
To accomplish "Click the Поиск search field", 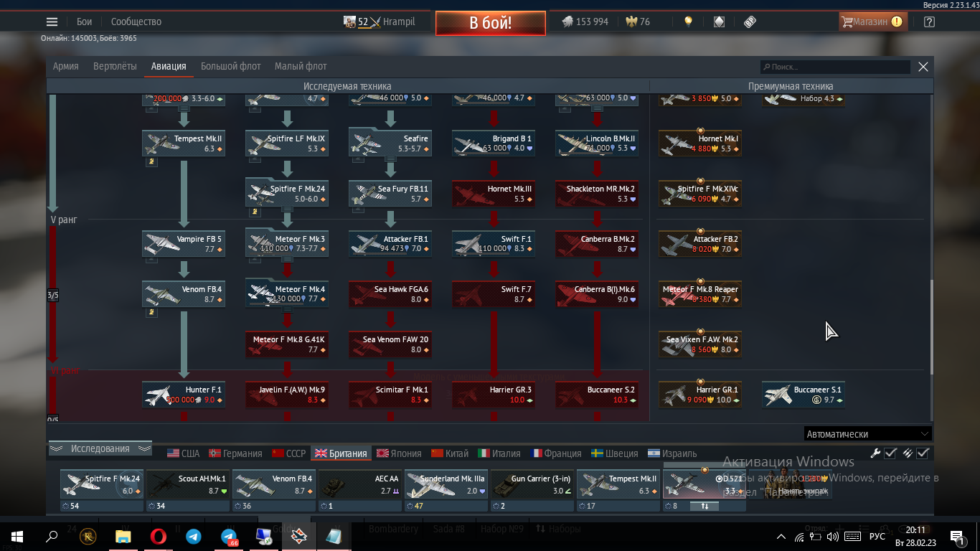I will pos(835,67).
